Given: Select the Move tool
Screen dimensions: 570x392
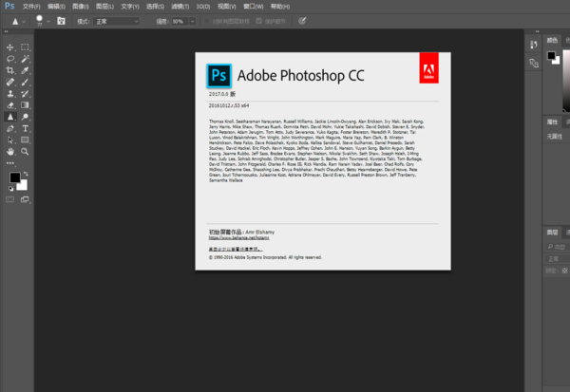Looking at the screenshot, I should pyautogui.click(x=10, y=47).
